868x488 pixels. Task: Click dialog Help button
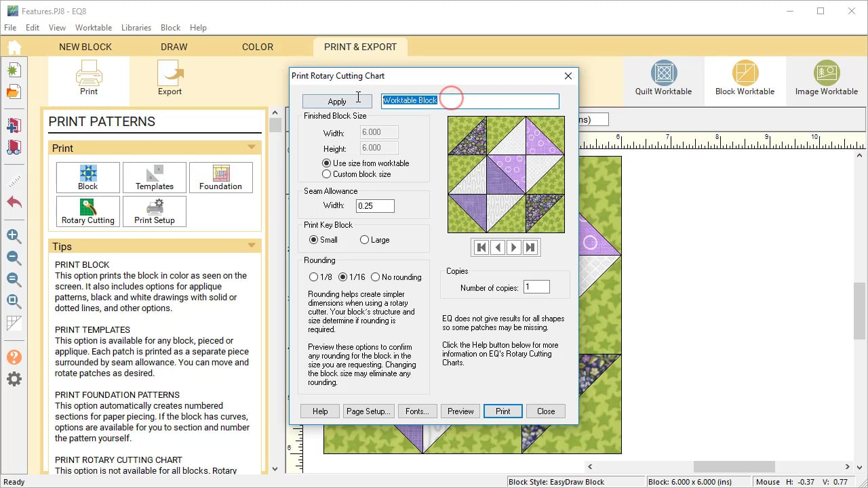pos(320,411)
